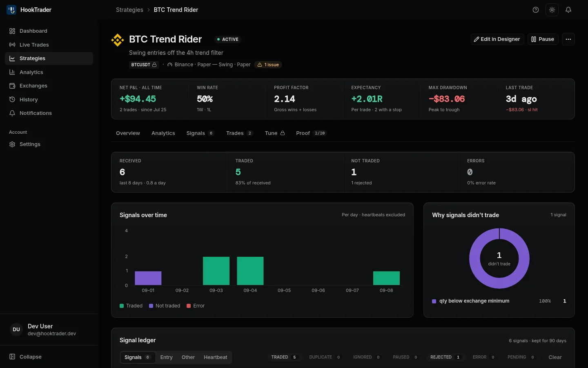Click the green Traded legend swatch
Viewport: 588px width, 368px height.
(122, 306)
